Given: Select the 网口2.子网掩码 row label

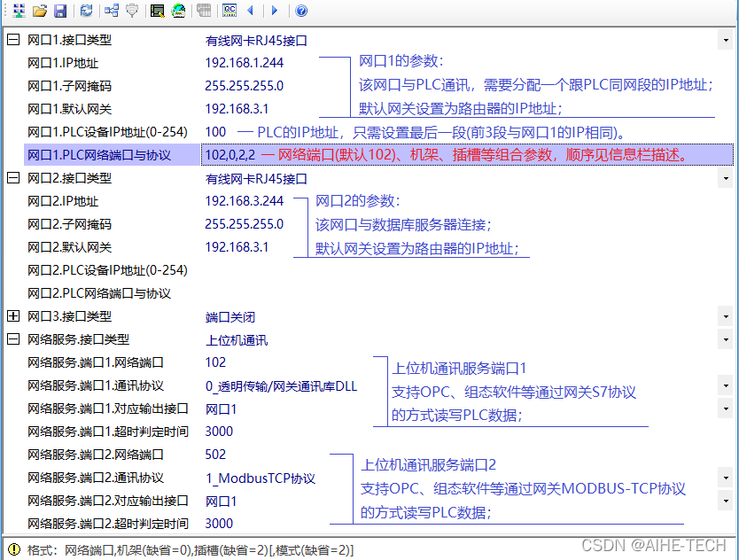Looking at the screenshot, I should 69,224.
